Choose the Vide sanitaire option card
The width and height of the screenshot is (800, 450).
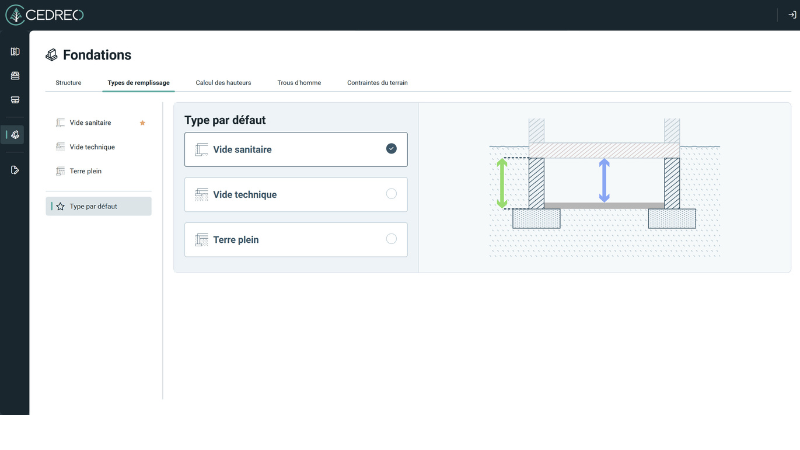tap(296, 149)
